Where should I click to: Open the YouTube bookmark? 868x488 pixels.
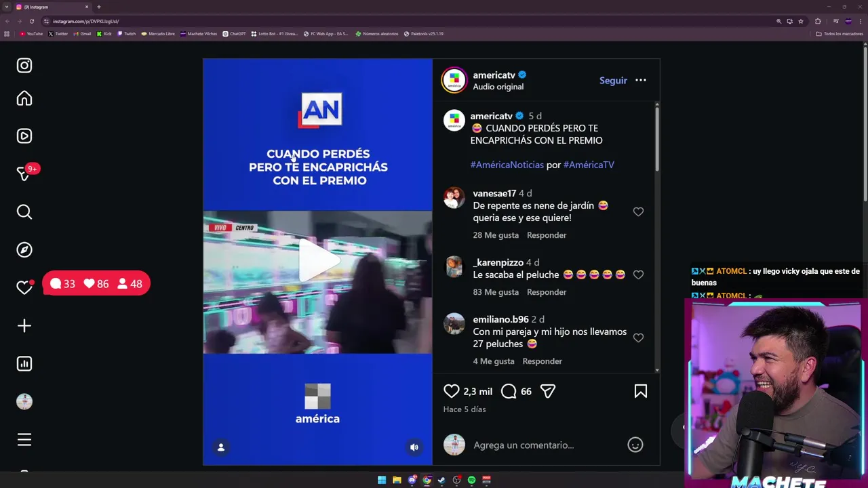(31, 34)
